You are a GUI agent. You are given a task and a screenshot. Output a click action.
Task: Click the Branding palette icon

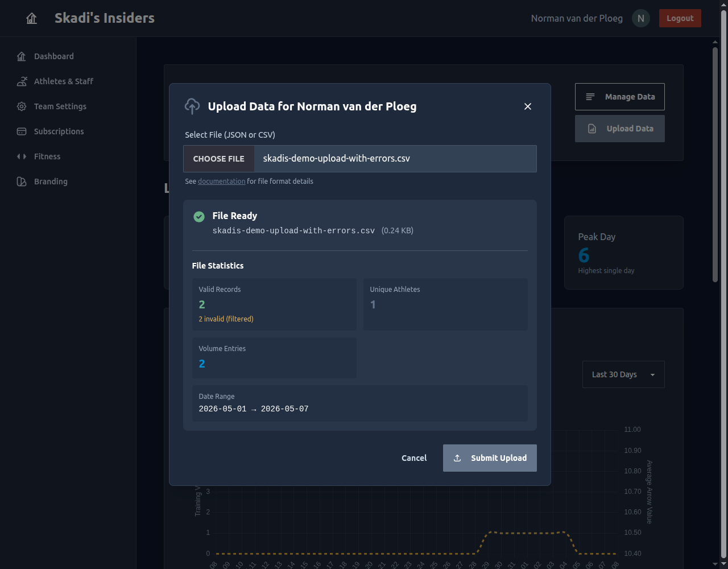(22, 182)
